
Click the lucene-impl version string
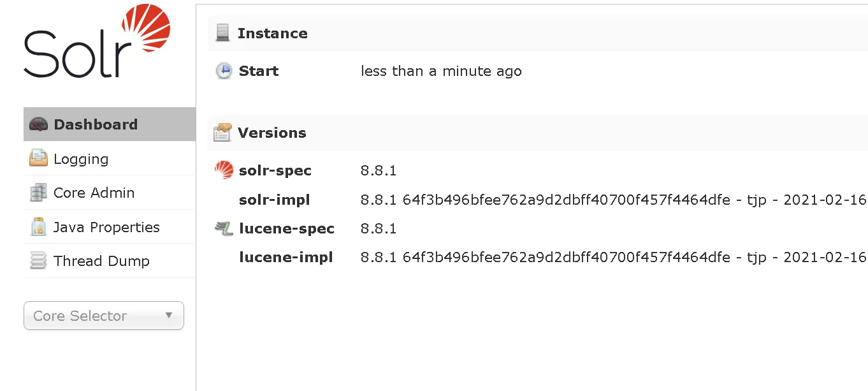point(614,257)
